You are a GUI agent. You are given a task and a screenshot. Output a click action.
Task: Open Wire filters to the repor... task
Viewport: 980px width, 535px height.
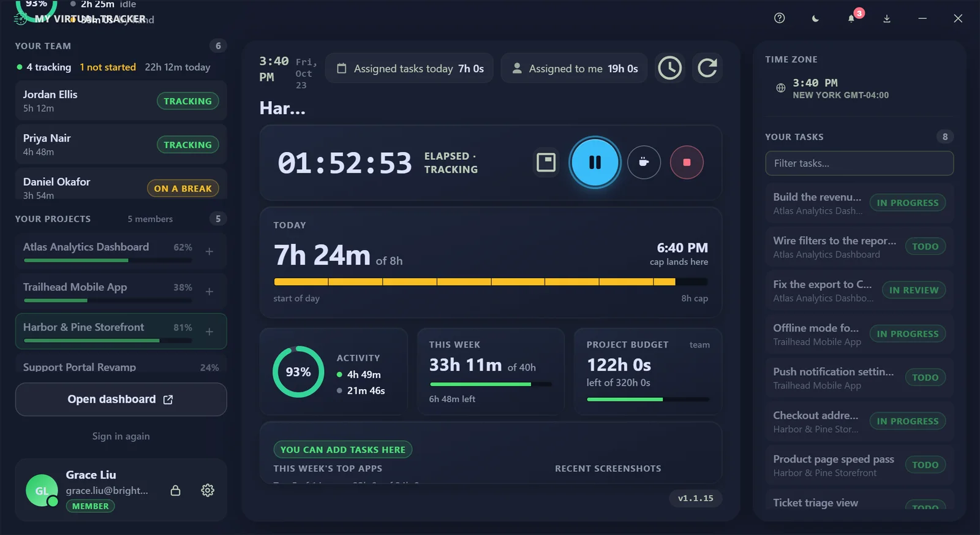point(859,247)
